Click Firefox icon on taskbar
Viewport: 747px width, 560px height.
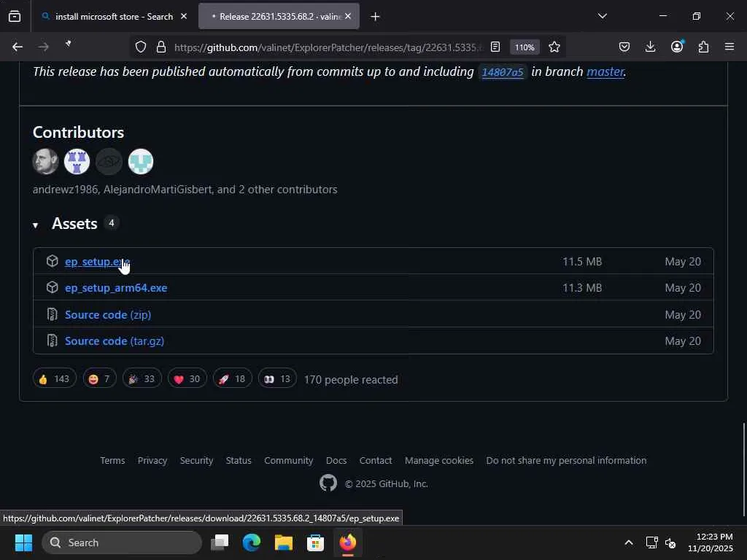point(348,542)
